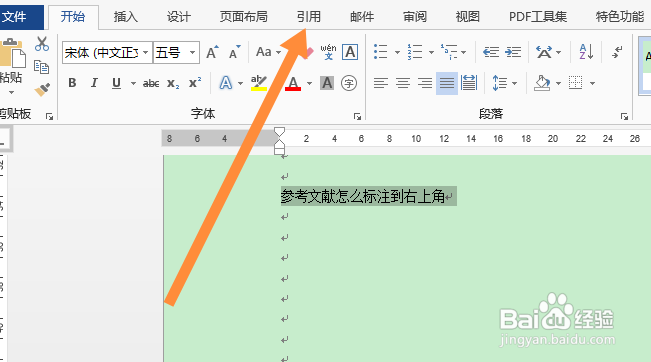
Task: Apply bullet list
Action: 380,52
